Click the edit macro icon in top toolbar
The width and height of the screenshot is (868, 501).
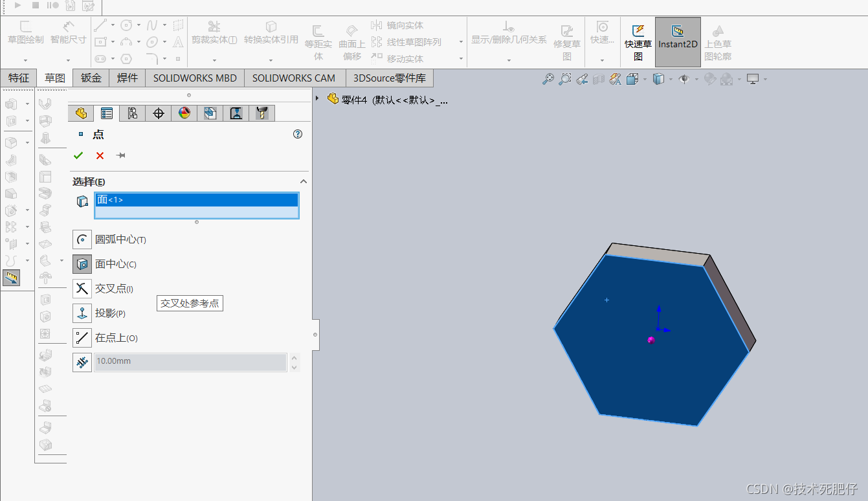pyautogui.click(x=89, y=6)
